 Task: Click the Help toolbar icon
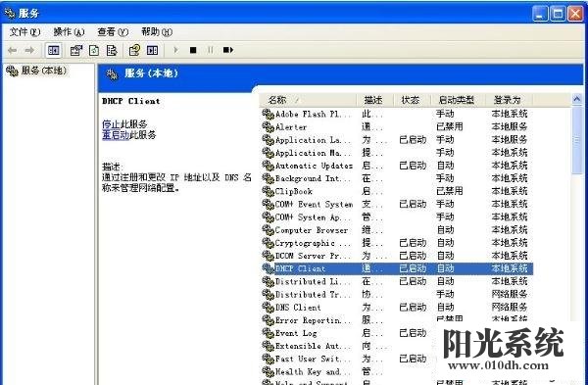tap(134, 50)
